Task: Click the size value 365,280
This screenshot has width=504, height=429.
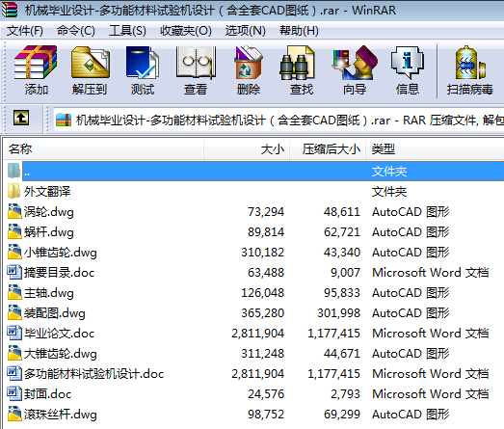Action: [263, 313]
